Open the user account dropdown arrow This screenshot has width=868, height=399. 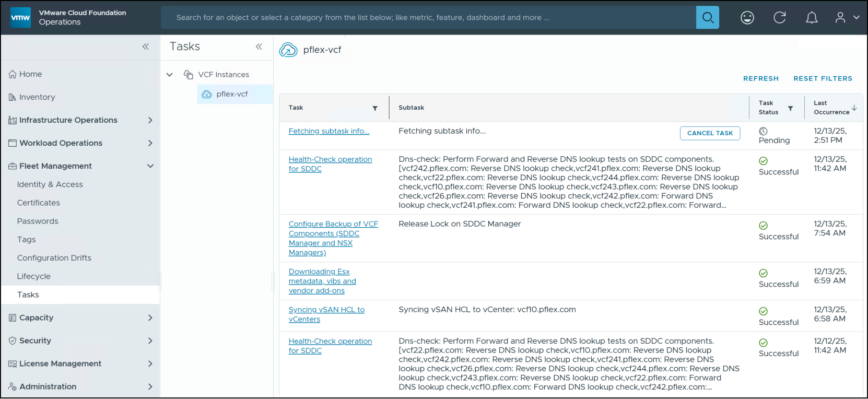[x=857, y=17]
